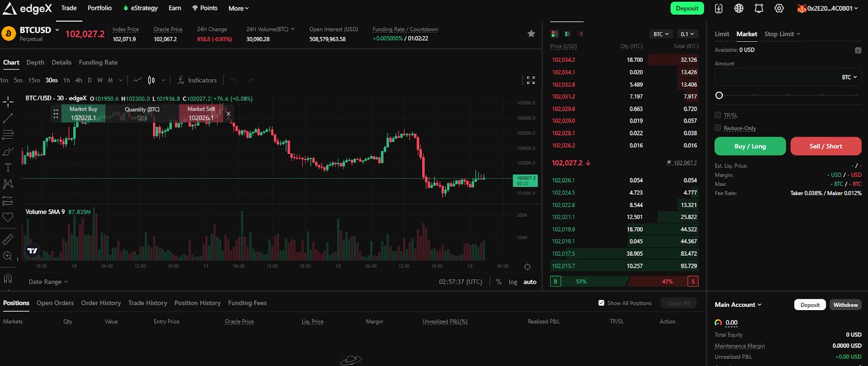This screenshot has height=366, width=868.
Task: Open the forecasting and measurement tools
Action: click(x=8, y=201)
